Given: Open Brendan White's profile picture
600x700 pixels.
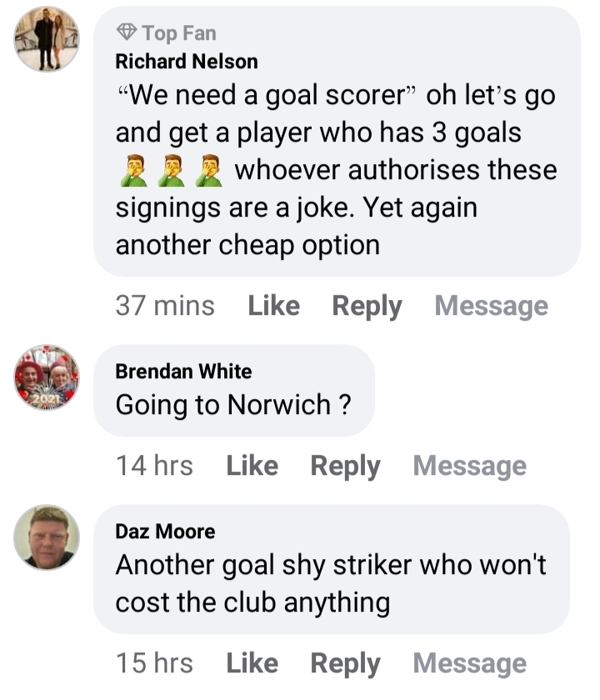Looking at the screenshot, I should coord(47,377).
